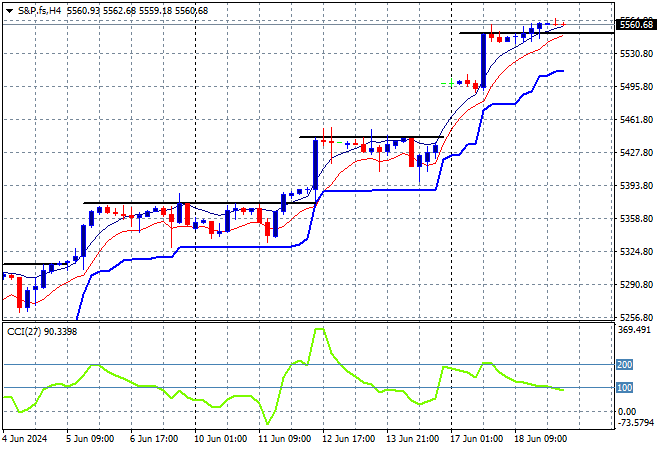Click the large blue breakout candle on 17 Jun
660x450 pixels.
tap(484, 61)
